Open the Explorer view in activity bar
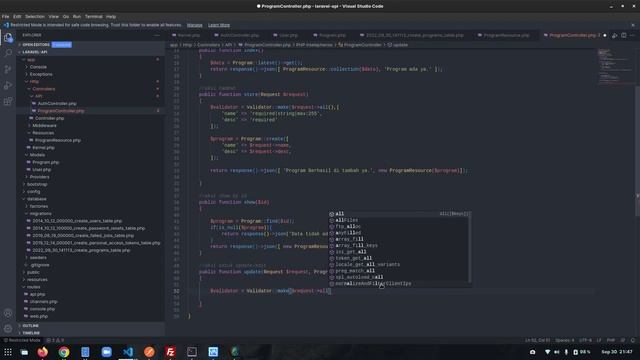The width and height of the screenshot is (640, 360). point(8,38)
